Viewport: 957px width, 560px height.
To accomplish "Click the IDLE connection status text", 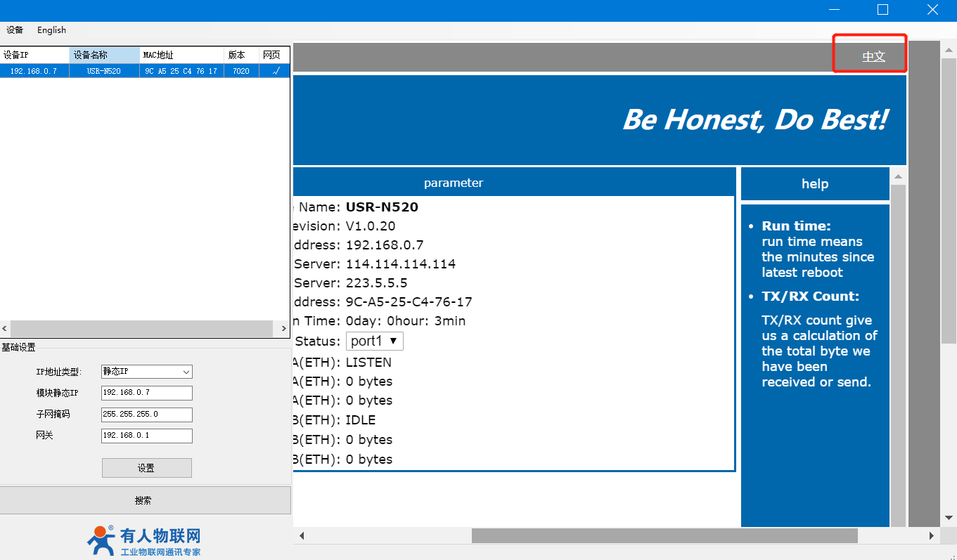I will (361, 420).
